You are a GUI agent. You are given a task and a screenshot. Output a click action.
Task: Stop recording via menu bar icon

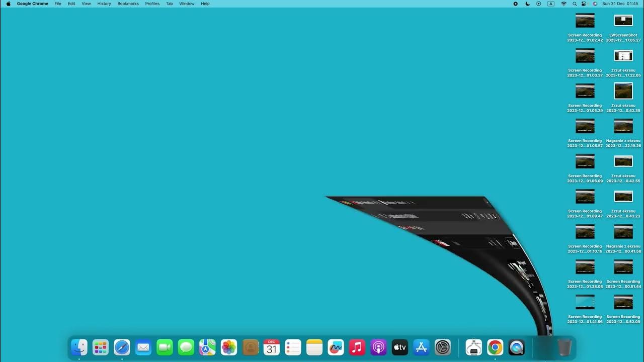tap(515, 4)
